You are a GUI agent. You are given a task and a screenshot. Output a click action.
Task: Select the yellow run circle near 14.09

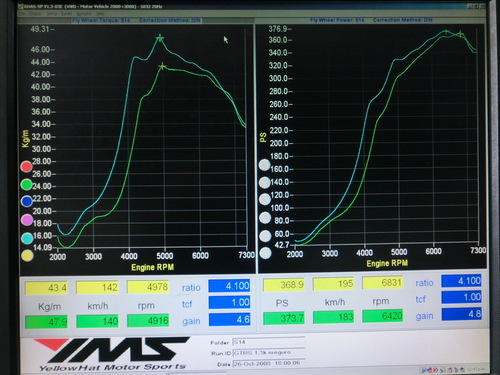click(27, 256)
